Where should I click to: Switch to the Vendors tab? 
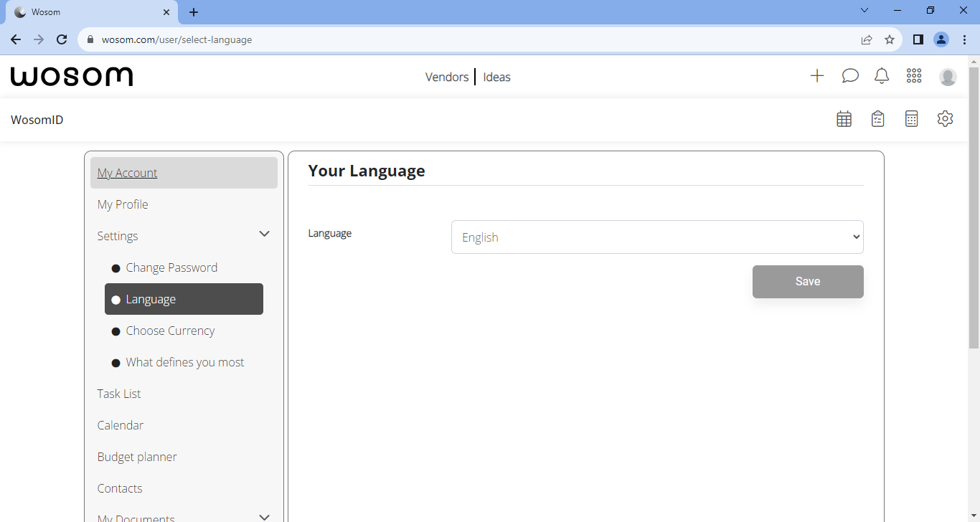click(446, 77)
